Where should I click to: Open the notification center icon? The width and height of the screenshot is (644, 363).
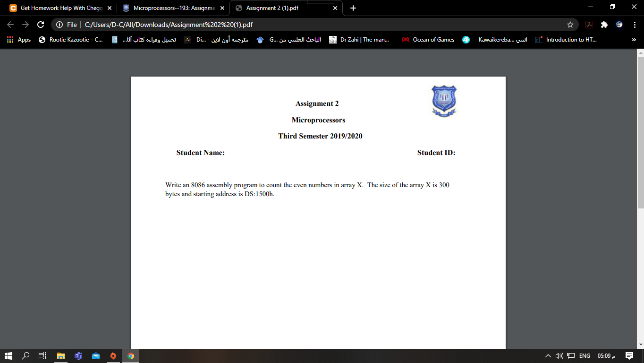(629, 356)
